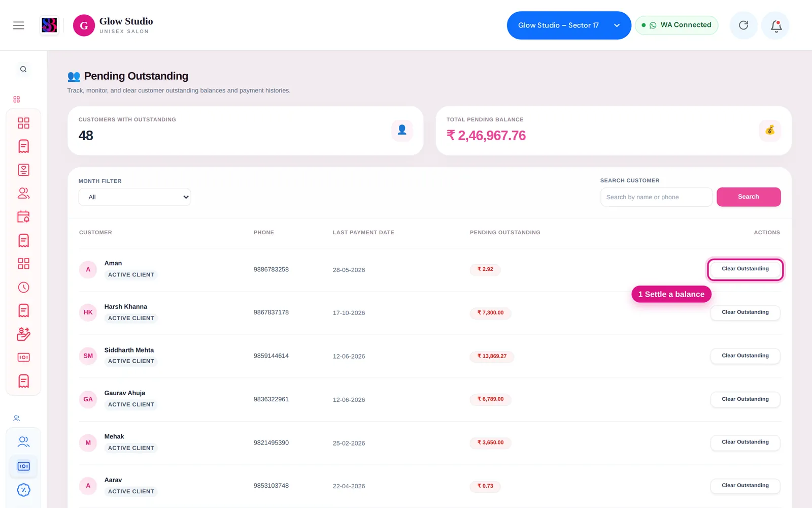Click the refresh icon in header
The image size is (812, 508).
743,25
